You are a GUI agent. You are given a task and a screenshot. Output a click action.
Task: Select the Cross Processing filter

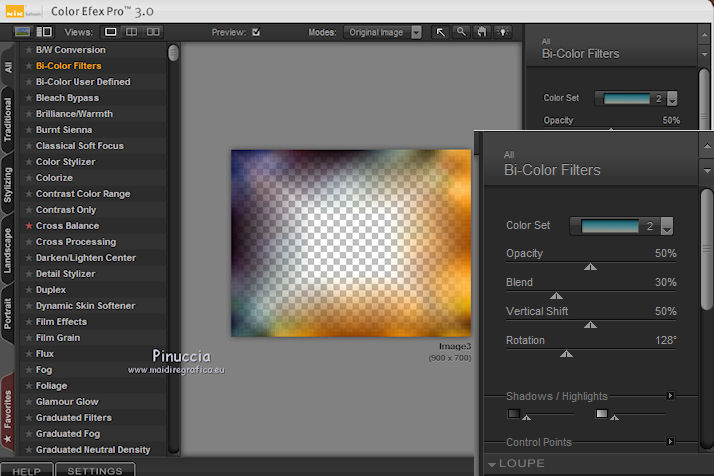[x=76, y=241]
